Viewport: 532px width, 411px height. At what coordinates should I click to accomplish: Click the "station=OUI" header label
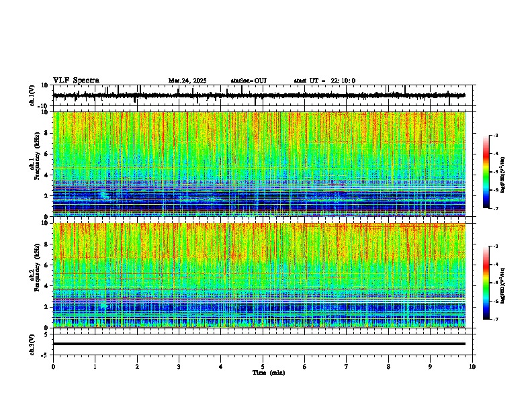click(x=249, y=81)
